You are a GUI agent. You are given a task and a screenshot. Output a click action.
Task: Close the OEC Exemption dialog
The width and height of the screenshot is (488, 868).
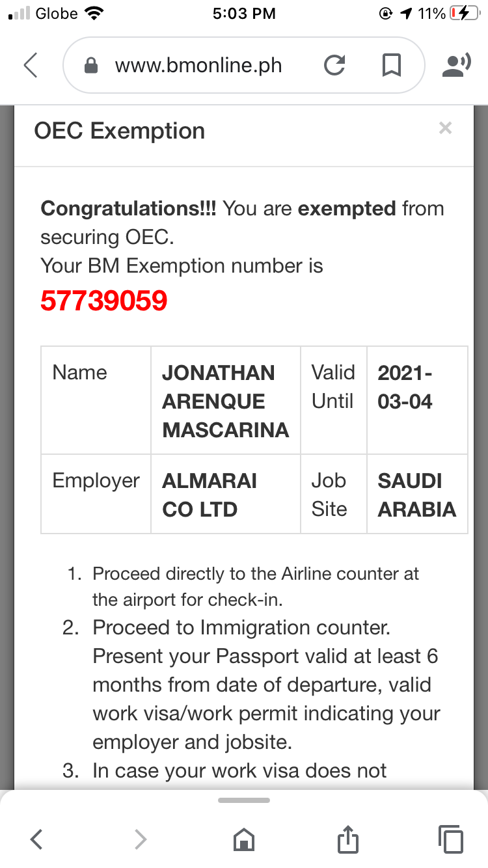pyautogui.click(x=445, y=128)
